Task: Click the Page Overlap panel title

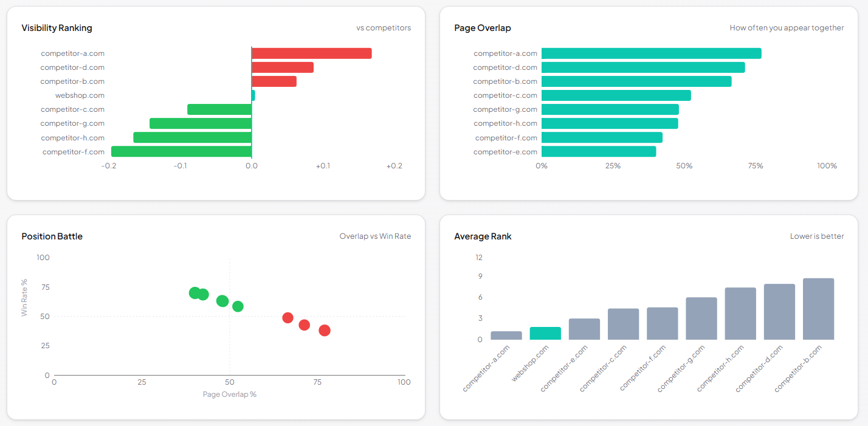Action: click(482, 28)
